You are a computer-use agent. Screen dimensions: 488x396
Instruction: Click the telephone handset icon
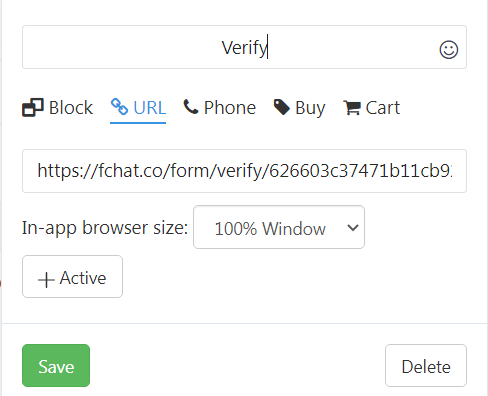(191, 107)
